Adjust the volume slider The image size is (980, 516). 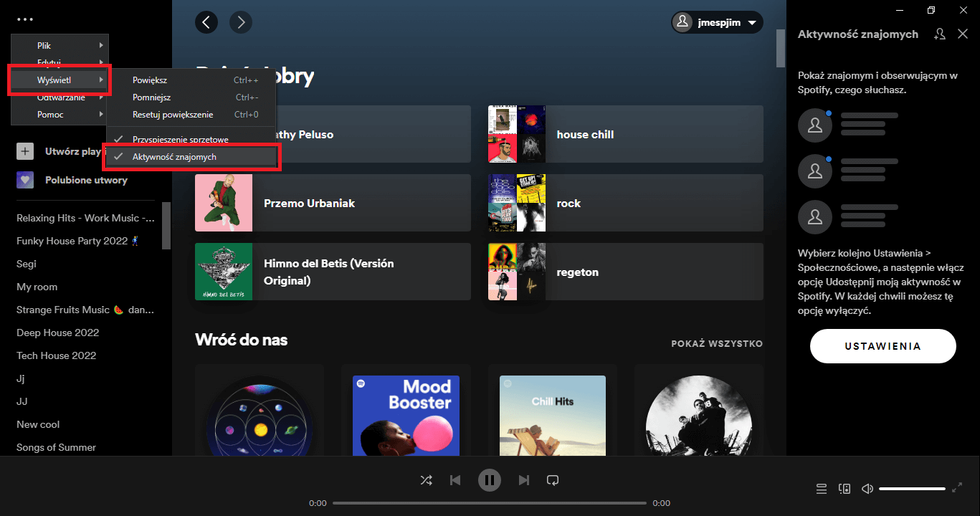912,489
